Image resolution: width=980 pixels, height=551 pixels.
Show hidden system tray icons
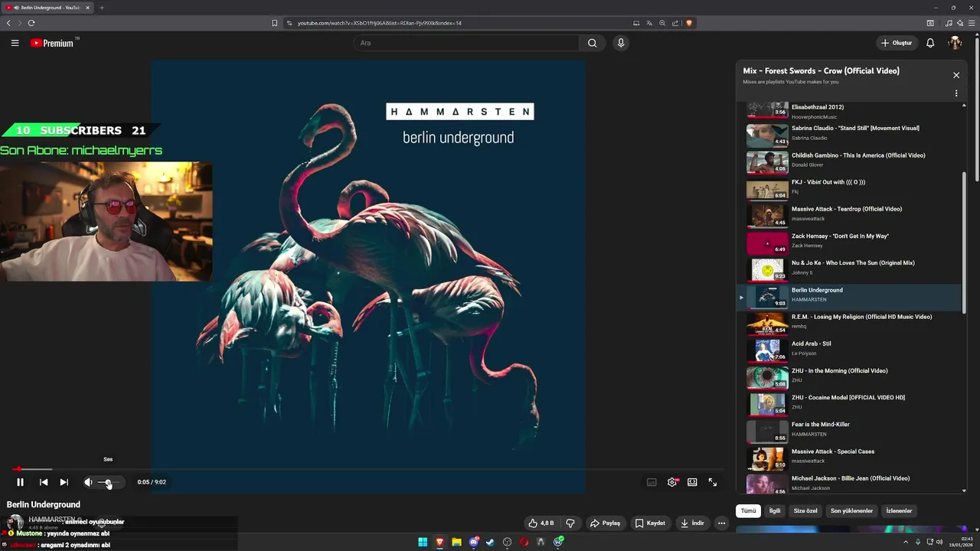pyautogui.click(x=906, y=542)
